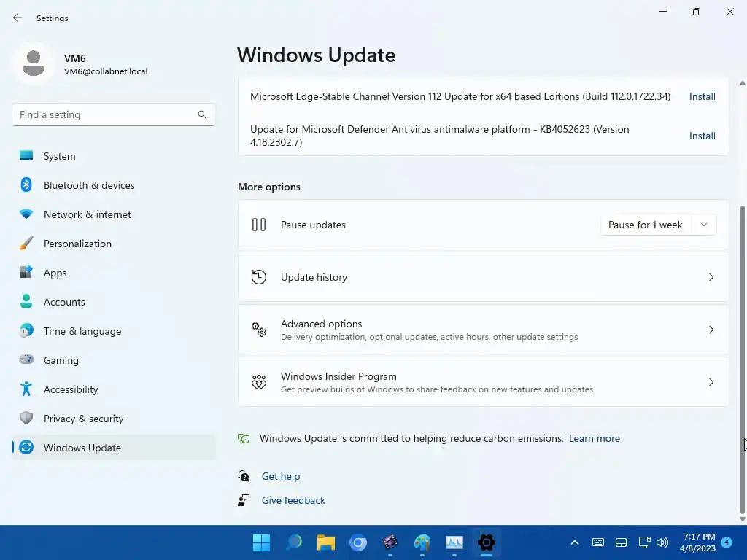Screen dimensions: 747x560
Task: Click the Network wifi icon in sidebar
Action: click(26, 214)
